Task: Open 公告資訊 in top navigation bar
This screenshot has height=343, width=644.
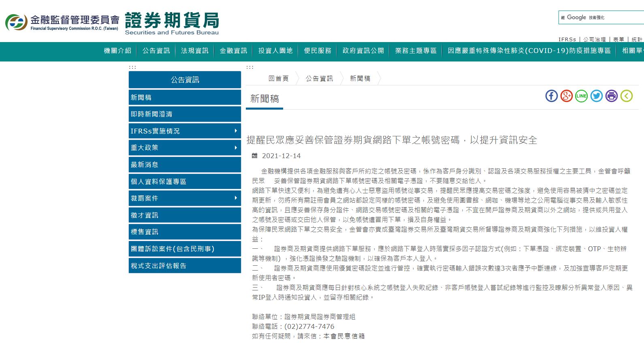Action: 156,51
